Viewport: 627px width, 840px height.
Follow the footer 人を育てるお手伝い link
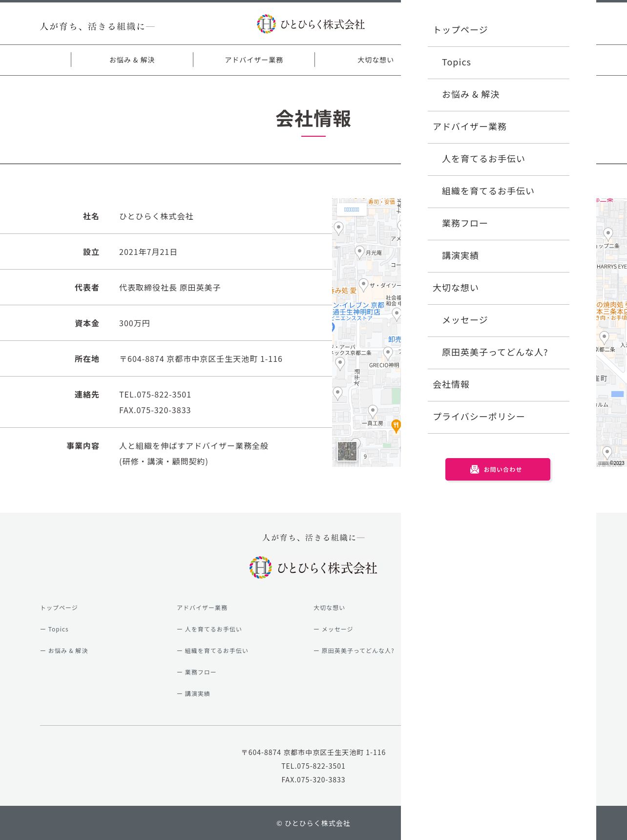coord(209,629)
